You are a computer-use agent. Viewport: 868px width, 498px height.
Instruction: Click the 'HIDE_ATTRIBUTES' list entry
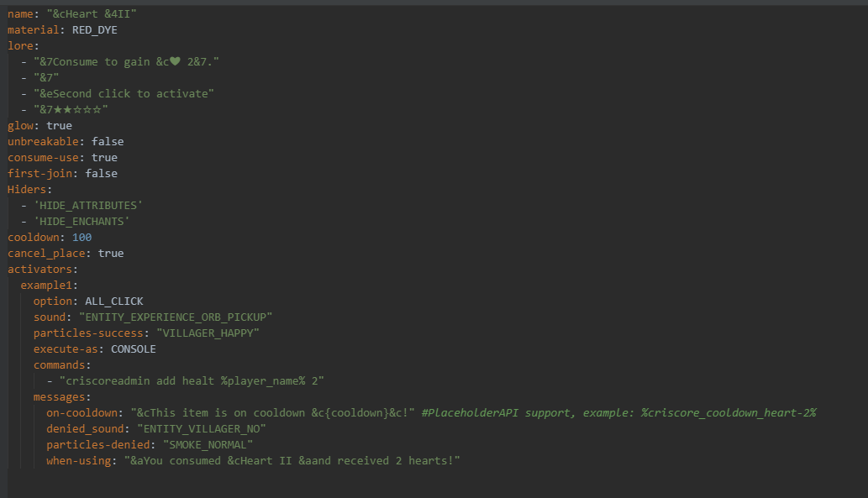pos(88,205)
